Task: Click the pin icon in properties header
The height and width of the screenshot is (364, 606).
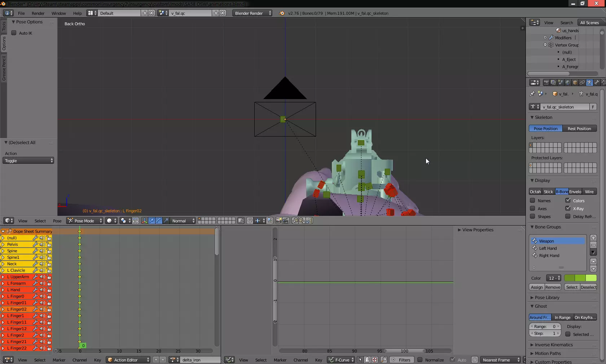Action: click(532, 94)
